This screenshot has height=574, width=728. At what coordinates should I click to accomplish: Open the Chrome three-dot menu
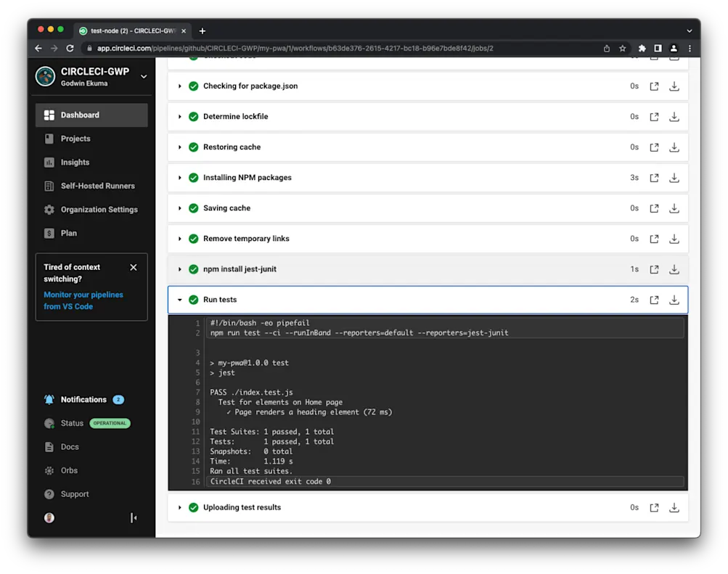coord(690,49)
